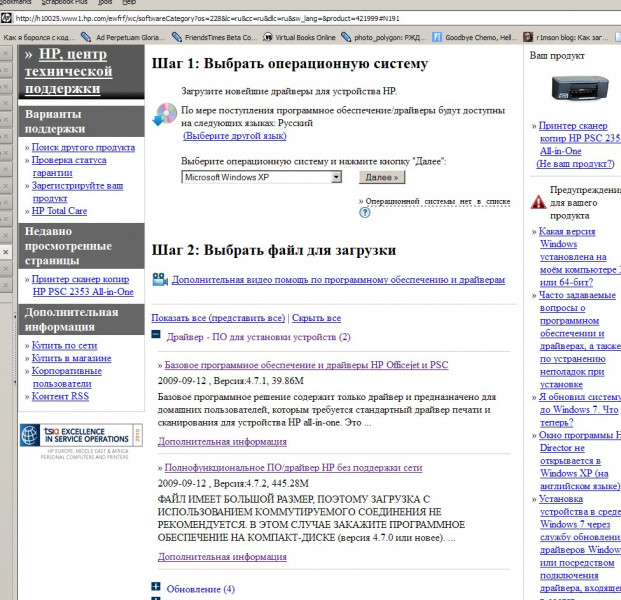Open the 'photo_polygon: РЖД' bookmark
This screenshot has width=621, height=600.
click(383, 37)
